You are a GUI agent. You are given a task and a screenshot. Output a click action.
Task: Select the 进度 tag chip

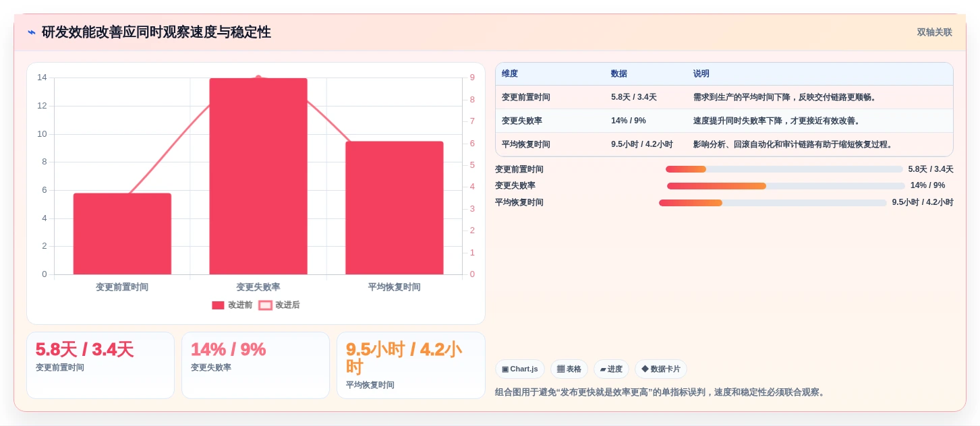[x=611, y=369]
